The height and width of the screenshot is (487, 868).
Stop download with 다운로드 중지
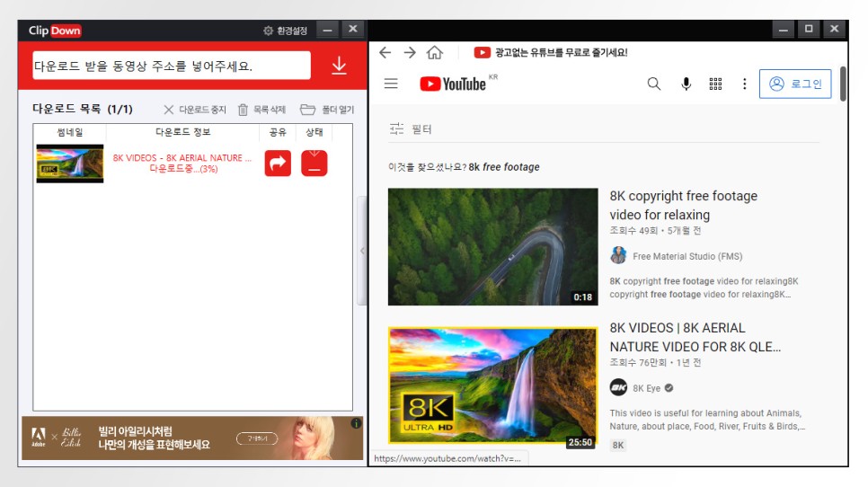[195, 110]
